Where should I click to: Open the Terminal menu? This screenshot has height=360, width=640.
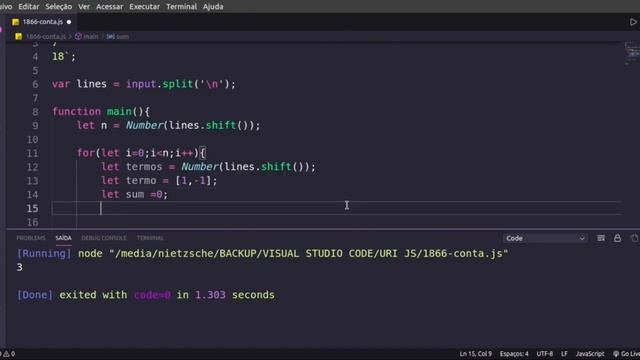point(181,7)
